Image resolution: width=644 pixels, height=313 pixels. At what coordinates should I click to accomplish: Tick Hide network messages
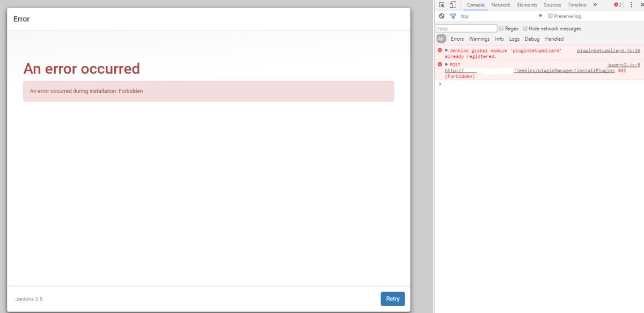coord(525,28)
